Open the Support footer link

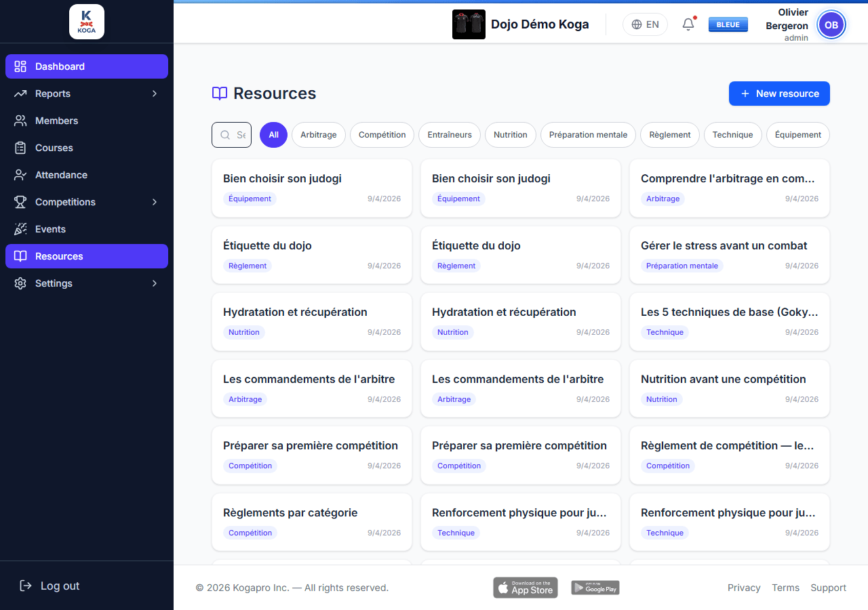(x=829, y=588)
